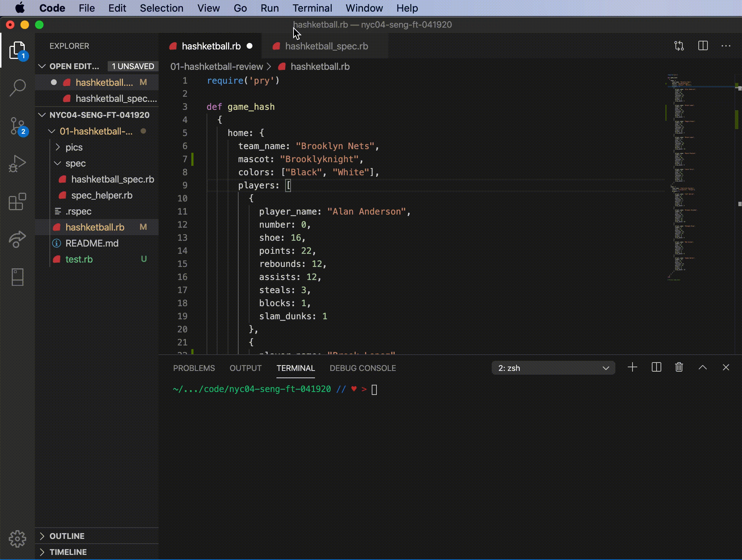The width and height of the screenshot is (742, 560).
Task: Split the editor to the right
Action: 703,46
